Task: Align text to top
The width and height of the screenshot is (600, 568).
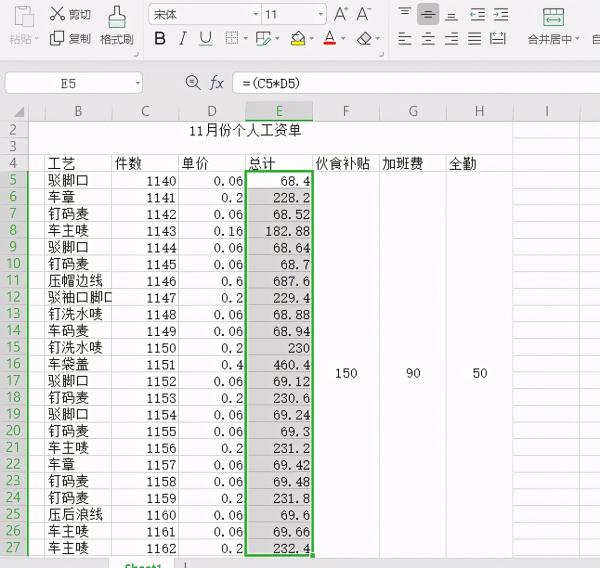Action: (x=404, y=11)
